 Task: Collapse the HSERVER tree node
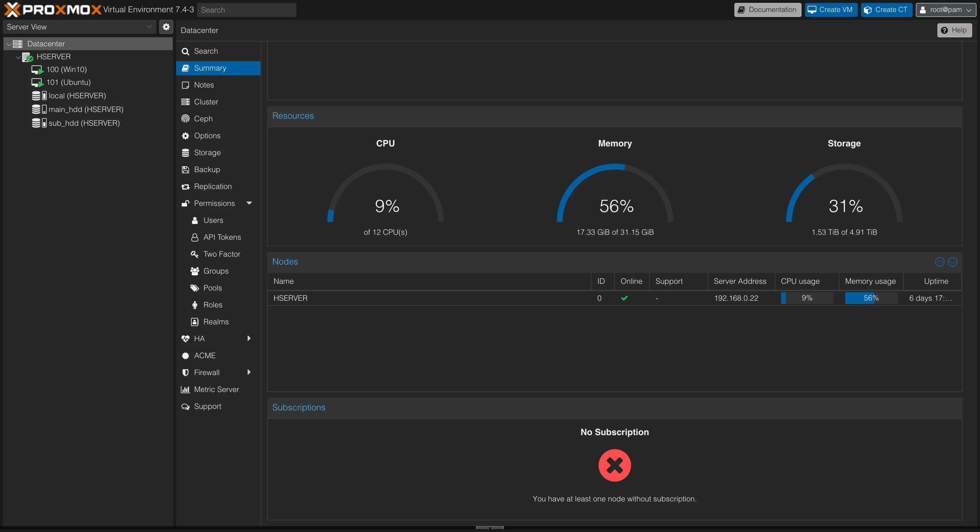pos(18,57)
